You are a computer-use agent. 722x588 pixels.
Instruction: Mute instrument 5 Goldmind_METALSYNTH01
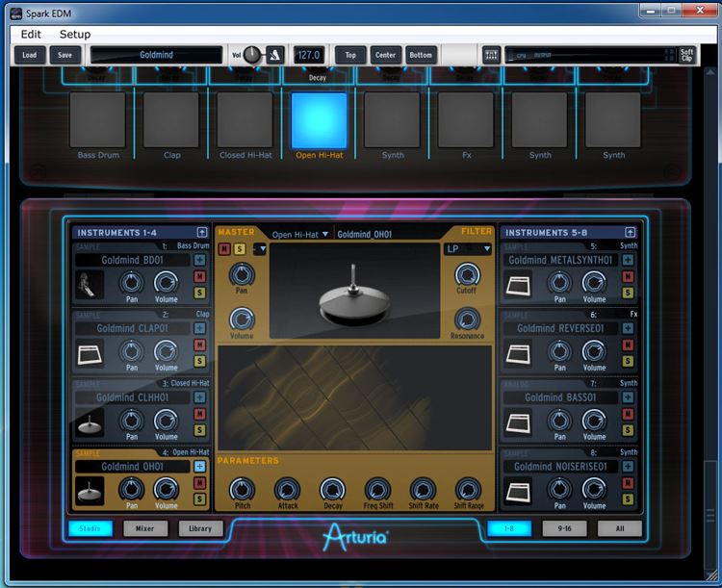(x=628, y=276)
